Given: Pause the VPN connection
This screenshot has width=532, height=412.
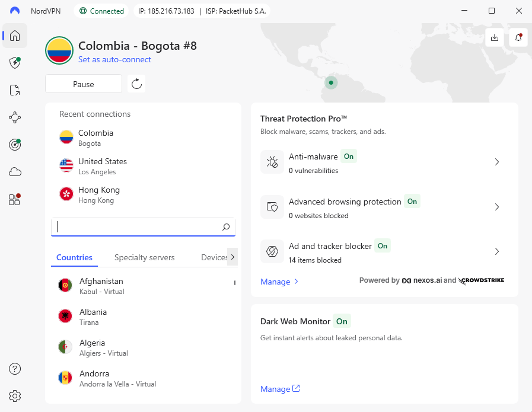Looking at the screenshot, I should 83,84.
